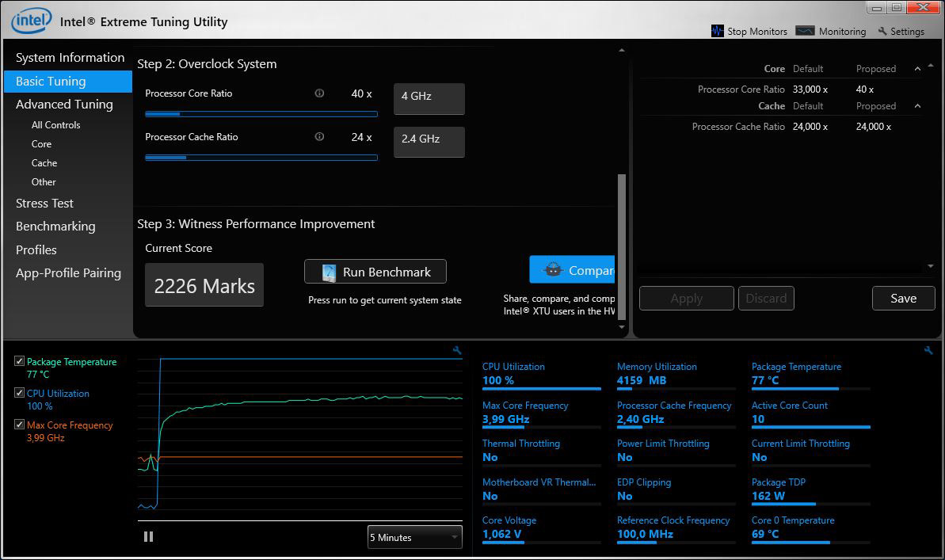Click Active Core Count value 10
This screenshot has width=945, height=560.
coord(757,419)
